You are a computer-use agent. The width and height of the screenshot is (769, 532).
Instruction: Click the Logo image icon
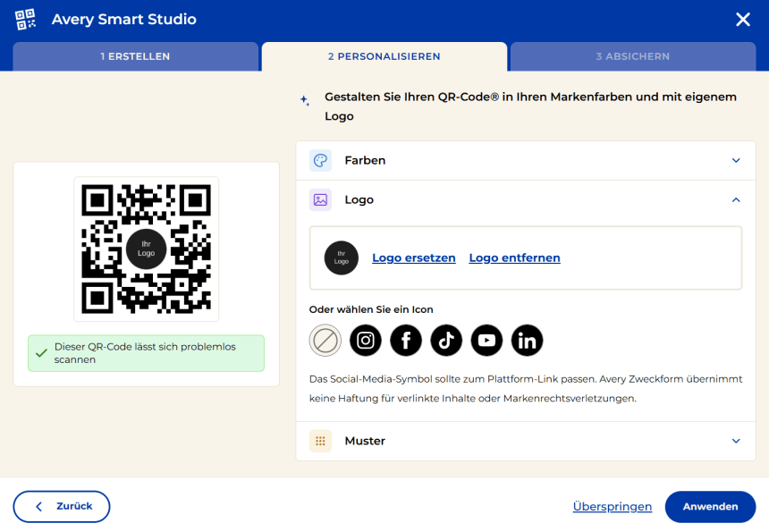coord(320,199)
